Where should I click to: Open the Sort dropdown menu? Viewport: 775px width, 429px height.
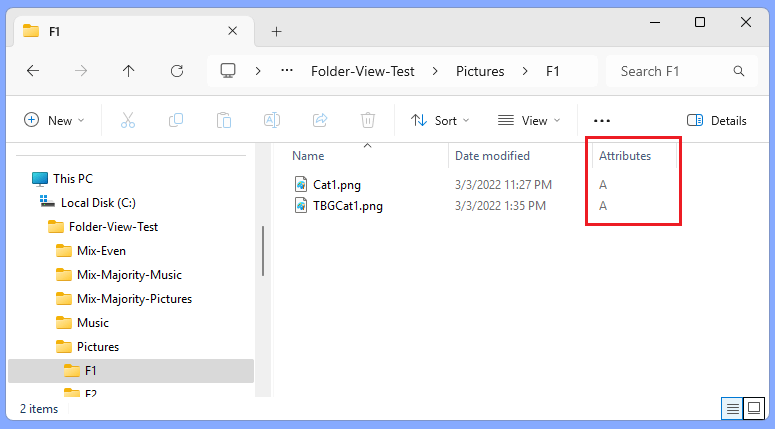click(439, 120)
